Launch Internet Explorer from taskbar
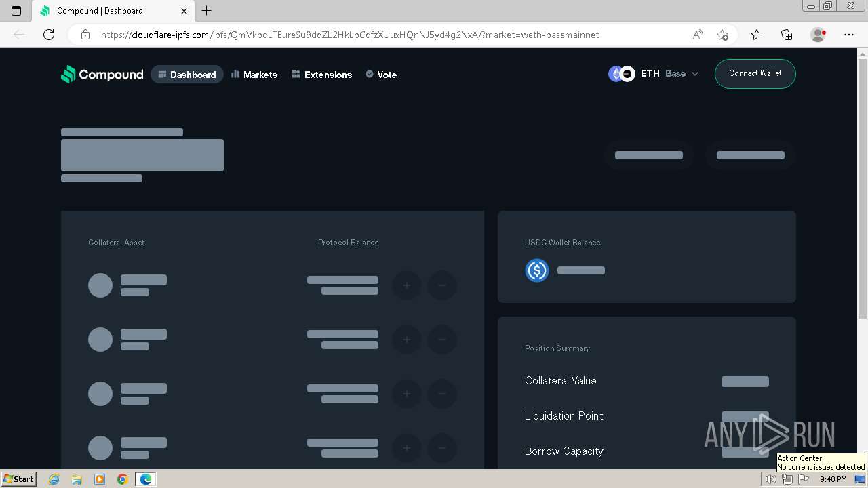The width and height of the screenshot is (868, 488). point(54,479)
